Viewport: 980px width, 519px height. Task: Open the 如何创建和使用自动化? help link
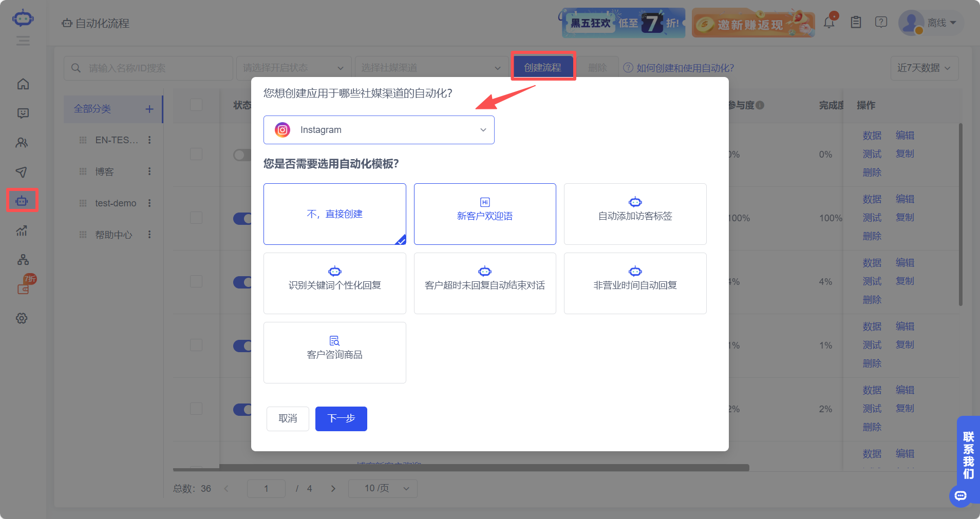point(679,68)
